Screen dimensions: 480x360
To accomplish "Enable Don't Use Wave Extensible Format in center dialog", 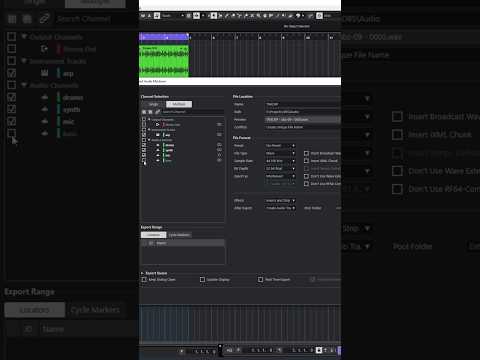I will tap(306, 176).
